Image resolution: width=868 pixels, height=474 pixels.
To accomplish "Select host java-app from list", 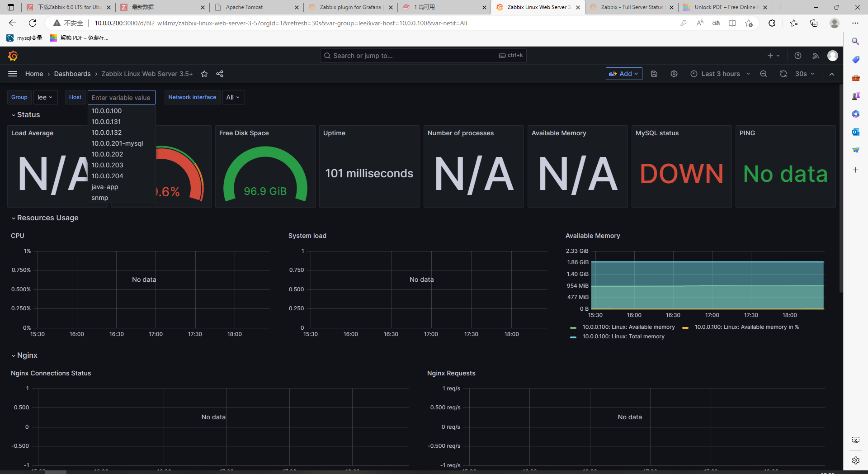I will (122, 187).
